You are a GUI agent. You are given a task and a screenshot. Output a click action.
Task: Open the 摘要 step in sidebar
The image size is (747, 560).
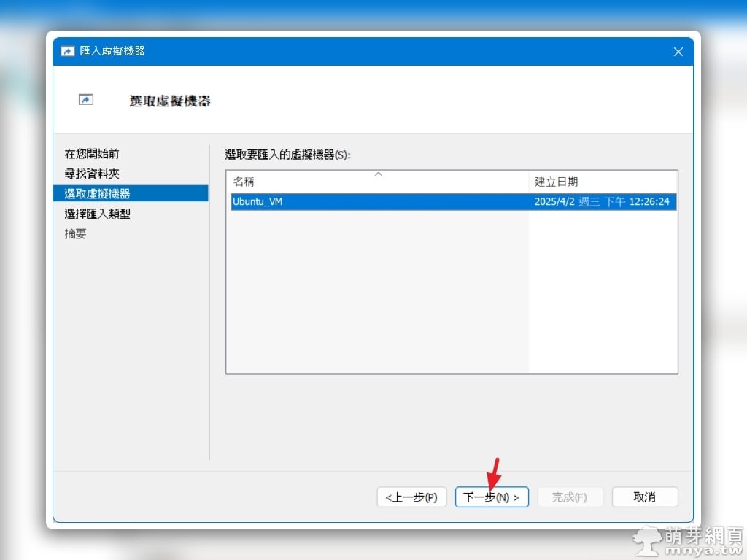[x=76, y=233]
